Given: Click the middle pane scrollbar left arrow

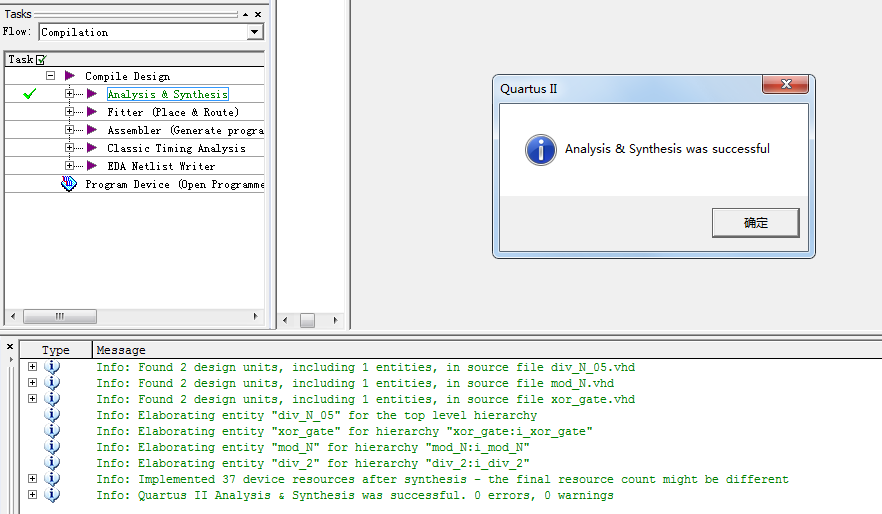Looking at the screenshot, I should (285, 321).
